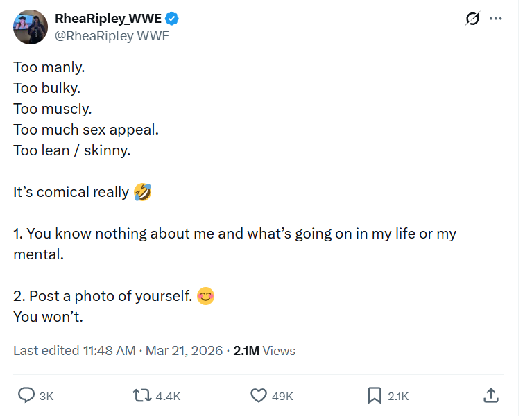This screenshot has height=416, width=532.
Task: Click the share upload arrow icon
Action: pos(490,395)
